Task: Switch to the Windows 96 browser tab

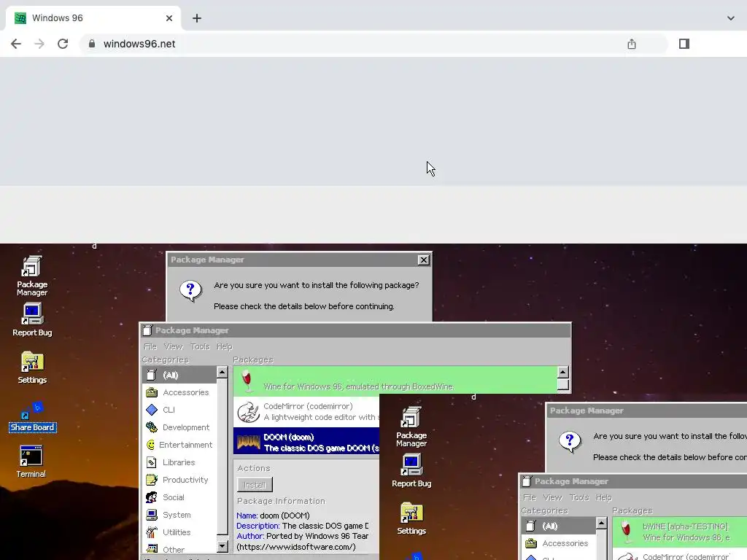Action: 93,18
